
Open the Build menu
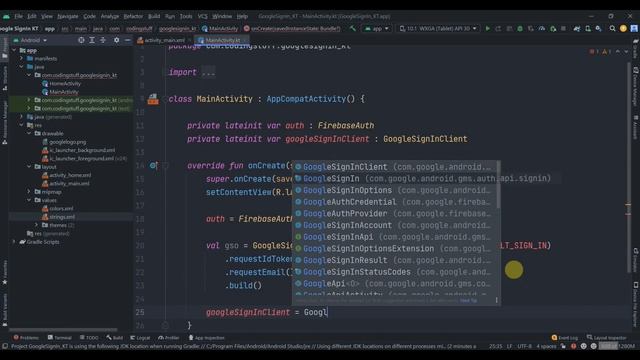click(x=154, y=16)
